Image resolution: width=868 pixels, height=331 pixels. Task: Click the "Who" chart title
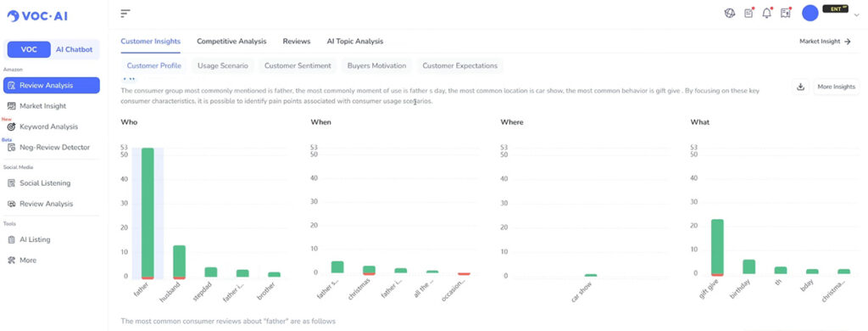pos(129,122)
